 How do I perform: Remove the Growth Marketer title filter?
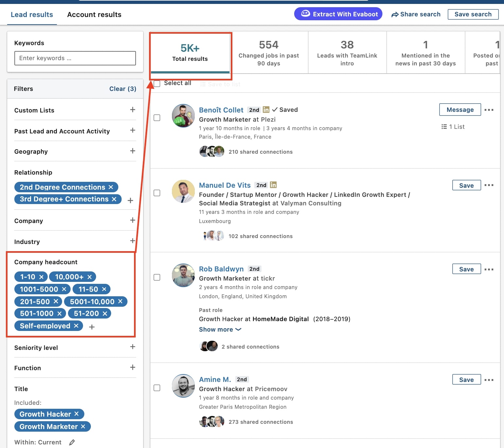[x=83, y=426]
